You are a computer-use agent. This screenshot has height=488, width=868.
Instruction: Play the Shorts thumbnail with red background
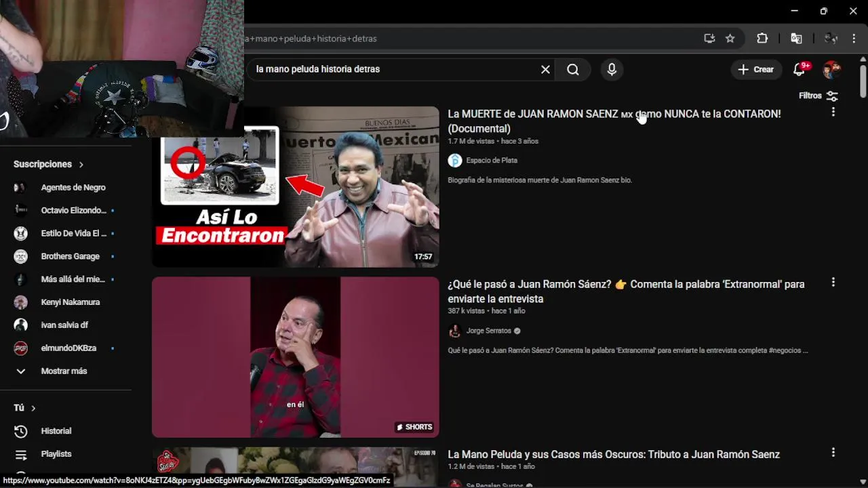point(296,357)
